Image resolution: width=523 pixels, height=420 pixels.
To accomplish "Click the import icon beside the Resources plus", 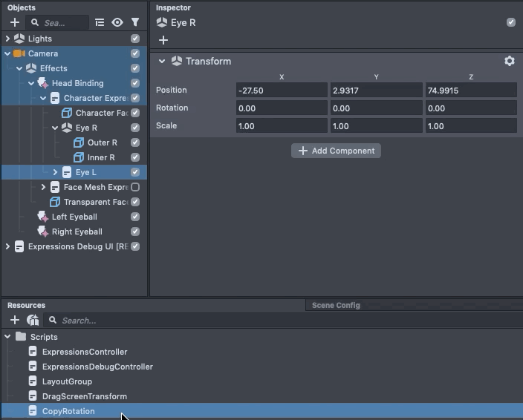I will (33, 321).
